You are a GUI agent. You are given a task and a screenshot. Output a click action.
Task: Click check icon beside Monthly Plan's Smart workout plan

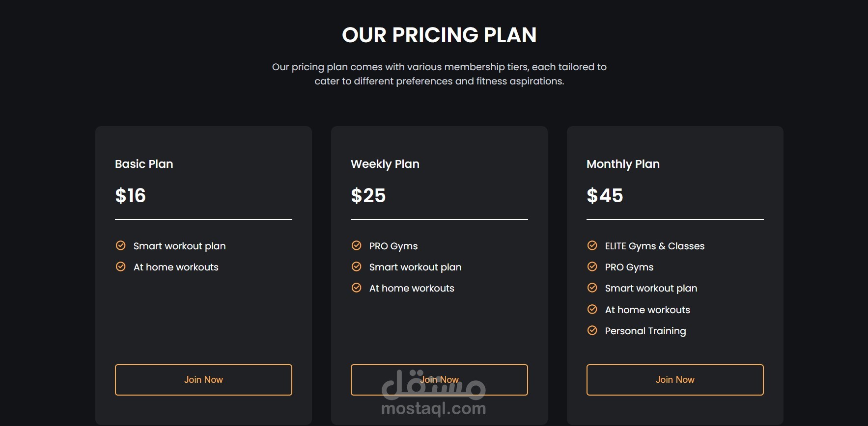pos(592,288)
